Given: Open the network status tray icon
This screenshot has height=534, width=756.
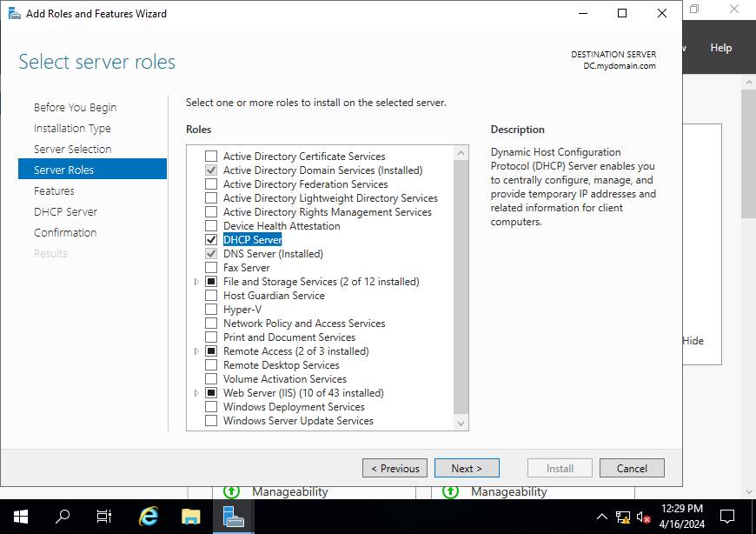Looking at the screenshot, I should (x=622, y=517).
